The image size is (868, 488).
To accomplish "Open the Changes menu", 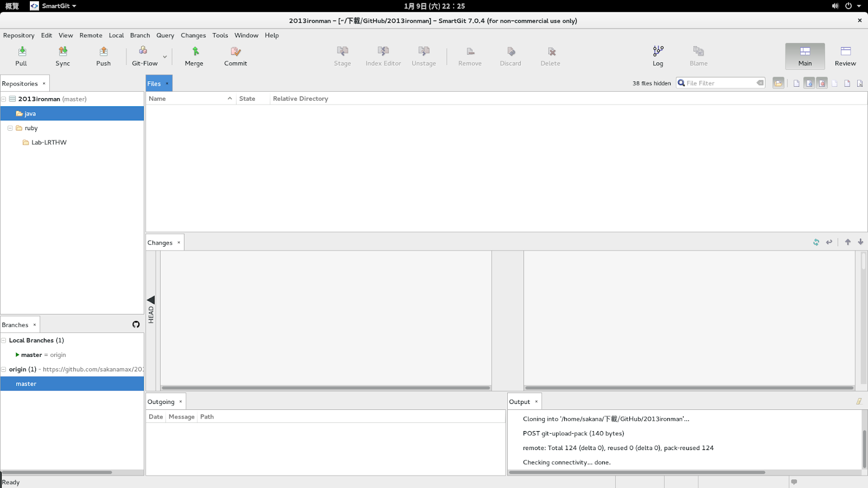I will 194,35.
